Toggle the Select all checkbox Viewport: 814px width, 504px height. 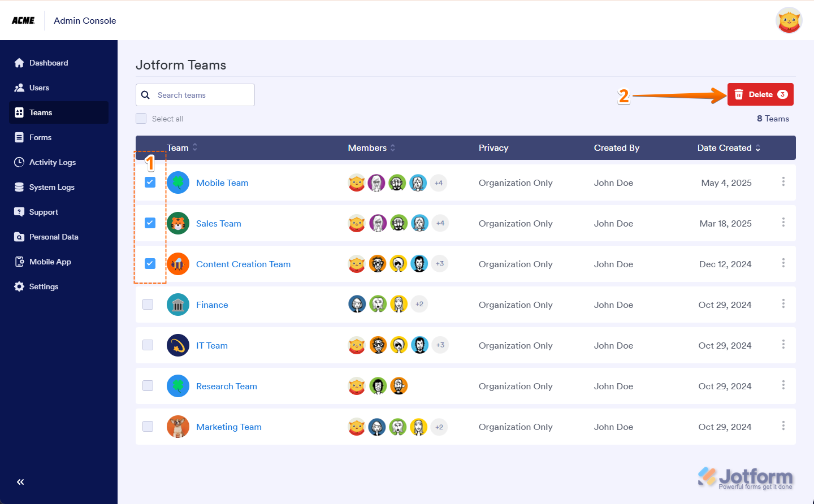click(141, 119)
